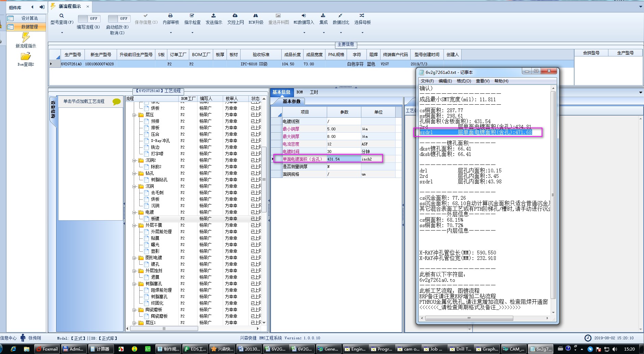Open Bom查询2 folder icon in sidebar
Image resolution: width=644 pixels, height=354 pixels.
click(26, 56)
